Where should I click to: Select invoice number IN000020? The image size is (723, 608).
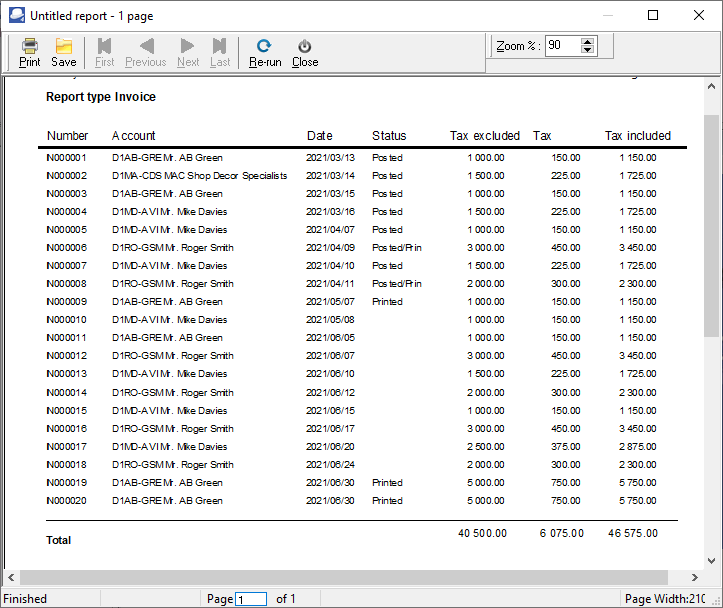[66, 501]
